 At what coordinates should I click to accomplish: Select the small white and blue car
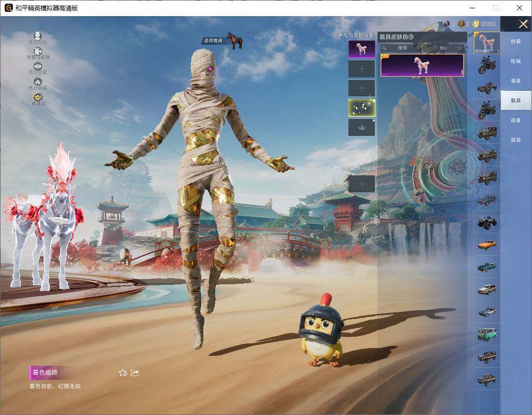(487, 312)
